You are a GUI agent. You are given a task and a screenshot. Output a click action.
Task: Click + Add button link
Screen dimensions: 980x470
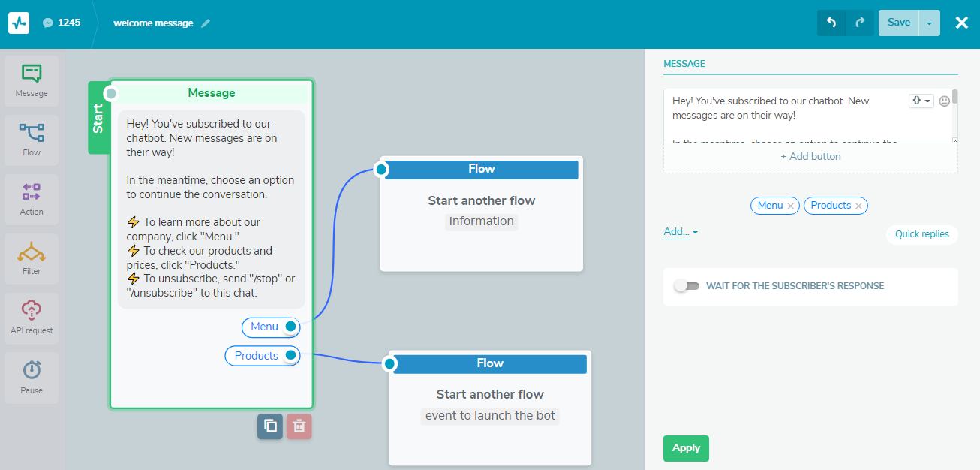pos(810,157)
